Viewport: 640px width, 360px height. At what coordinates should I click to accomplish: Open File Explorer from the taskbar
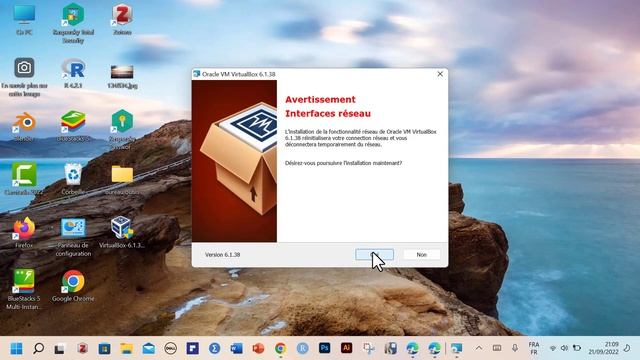click(x=127, y=348)
